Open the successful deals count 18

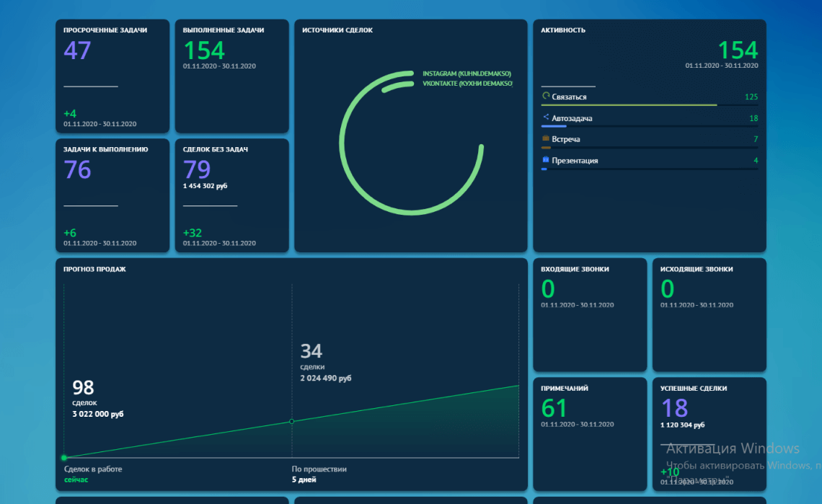point(674,409)
